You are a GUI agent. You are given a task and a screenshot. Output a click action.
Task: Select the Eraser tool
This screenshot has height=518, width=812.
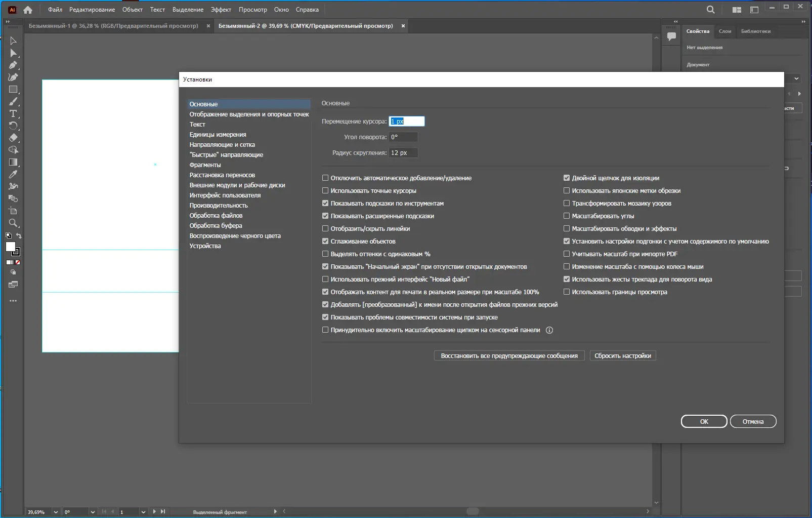(13, 138)
